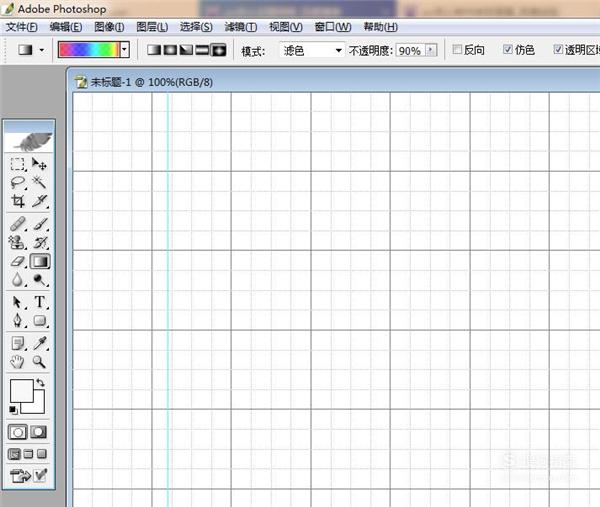600x507 pixels.
Task: Select the Move tool
Action: click(x=40, y=164)
